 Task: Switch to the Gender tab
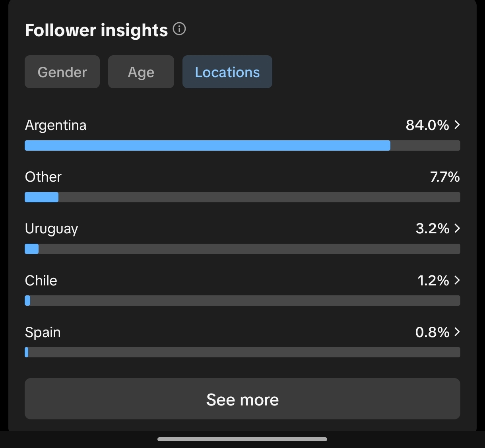[62, 72]
